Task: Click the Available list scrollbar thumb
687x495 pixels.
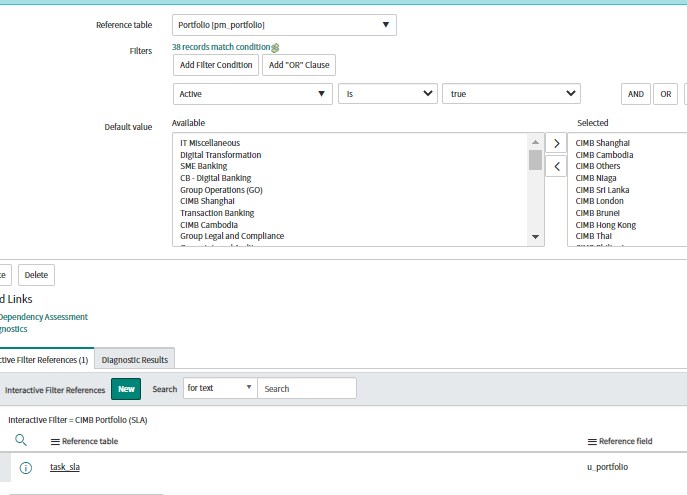Action: point(535,160)
